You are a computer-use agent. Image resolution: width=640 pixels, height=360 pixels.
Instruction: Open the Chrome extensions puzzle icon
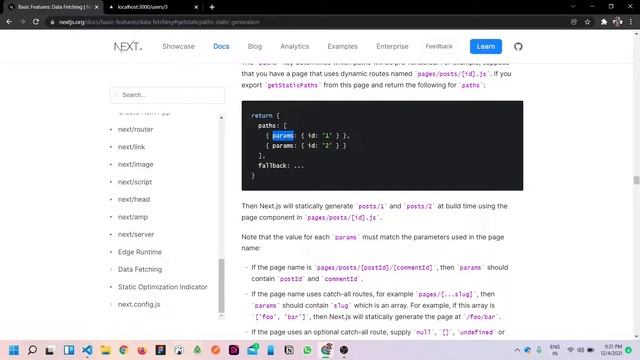604,22
